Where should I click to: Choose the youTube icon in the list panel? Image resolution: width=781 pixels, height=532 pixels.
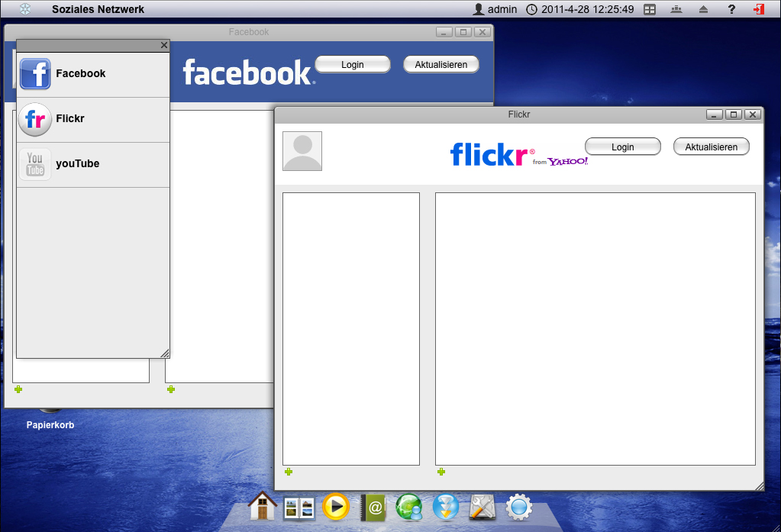(x=35, y=164)
